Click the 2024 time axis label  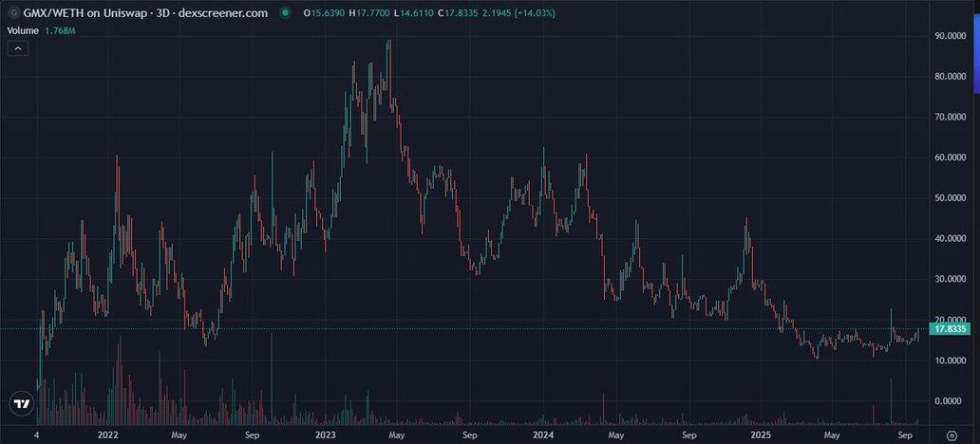544,435
